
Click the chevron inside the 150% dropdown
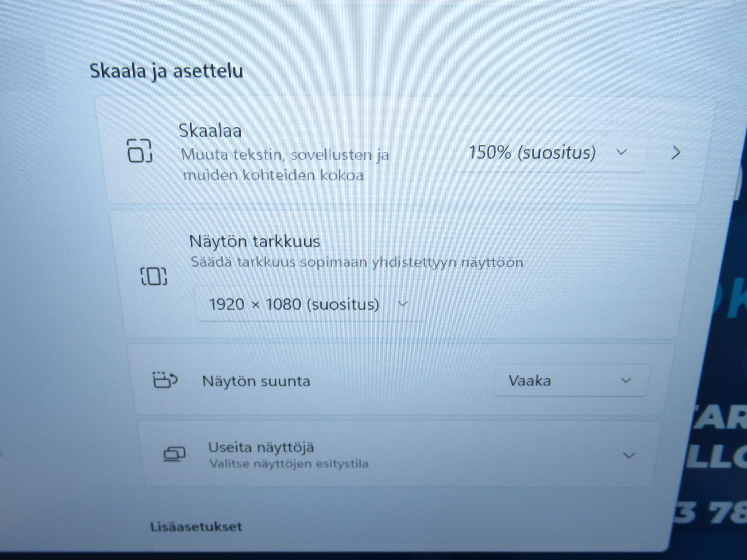coord(622,152)
